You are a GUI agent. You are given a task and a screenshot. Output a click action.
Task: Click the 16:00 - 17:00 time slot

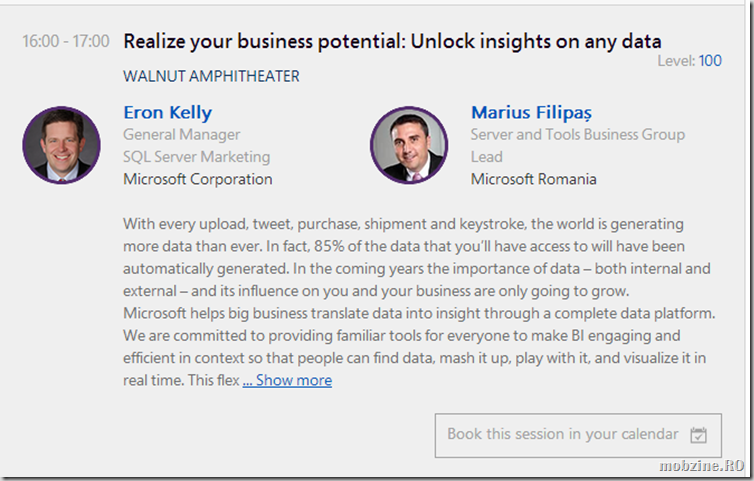(66, 41)
